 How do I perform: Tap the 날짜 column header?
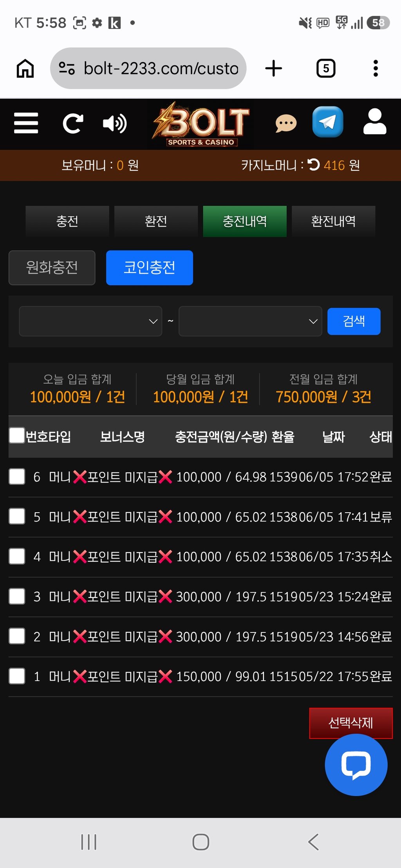tap(333, 437)
